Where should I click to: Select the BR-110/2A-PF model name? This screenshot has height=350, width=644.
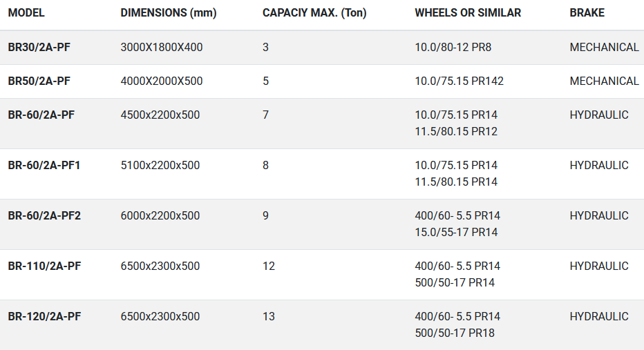pyautogui.click(x=44, y=266)
